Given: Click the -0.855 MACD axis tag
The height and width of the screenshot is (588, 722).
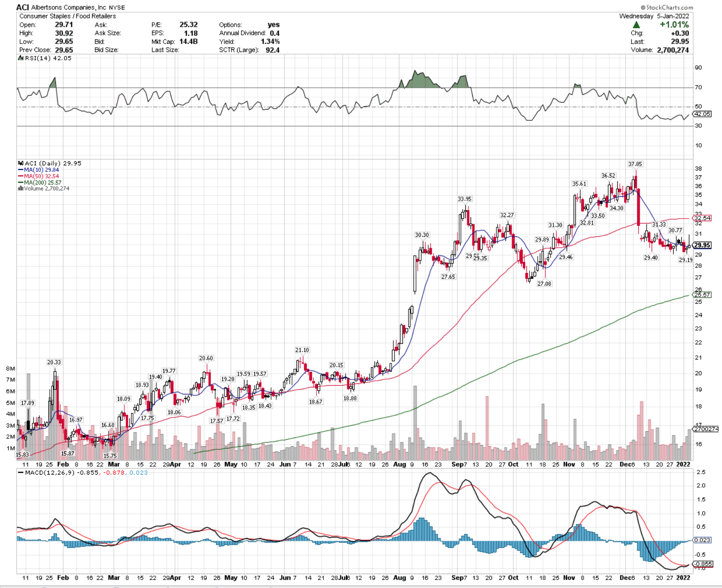Looking at the screenshot, I should pyautogui.click(x=703, y=564).
